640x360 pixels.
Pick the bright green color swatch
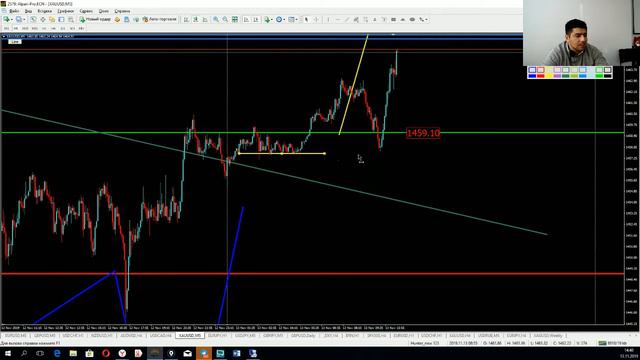point(599,76)
